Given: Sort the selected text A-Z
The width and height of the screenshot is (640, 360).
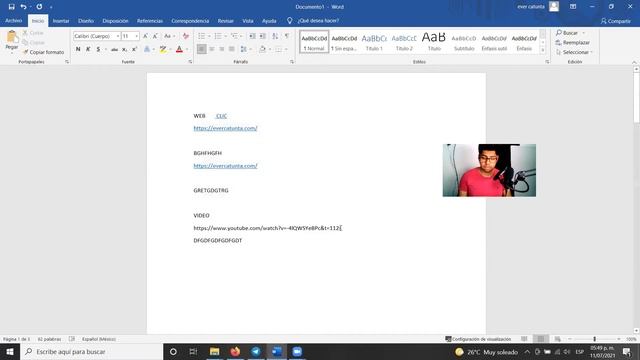Looking at the screenshot, I should pos(275,36).
